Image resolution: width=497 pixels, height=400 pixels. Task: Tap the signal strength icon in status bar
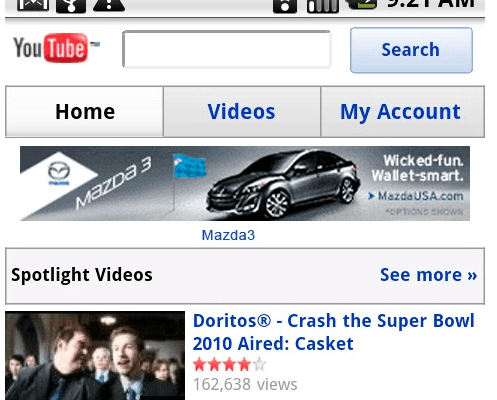(x=322, y=6)
